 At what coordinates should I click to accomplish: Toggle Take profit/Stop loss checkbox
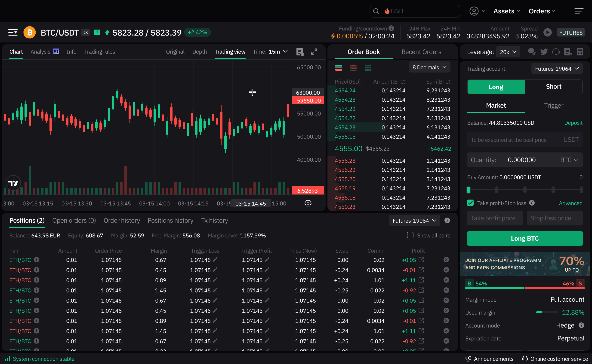point(470,203)
